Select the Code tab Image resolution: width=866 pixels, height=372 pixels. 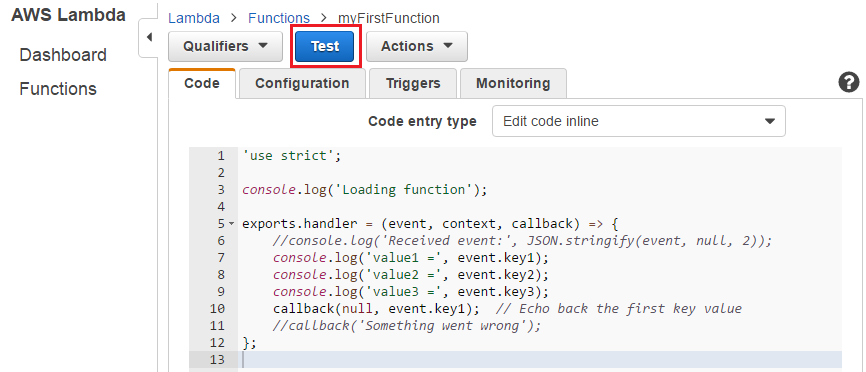pos(202,83)
